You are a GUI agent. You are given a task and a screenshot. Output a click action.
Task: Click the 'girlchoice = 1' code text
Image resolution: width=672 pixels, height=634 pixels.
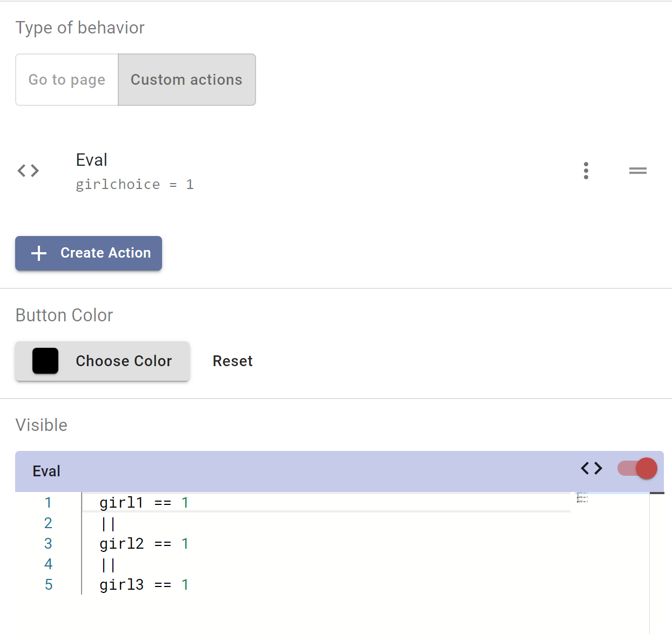(x=135, y=185)
